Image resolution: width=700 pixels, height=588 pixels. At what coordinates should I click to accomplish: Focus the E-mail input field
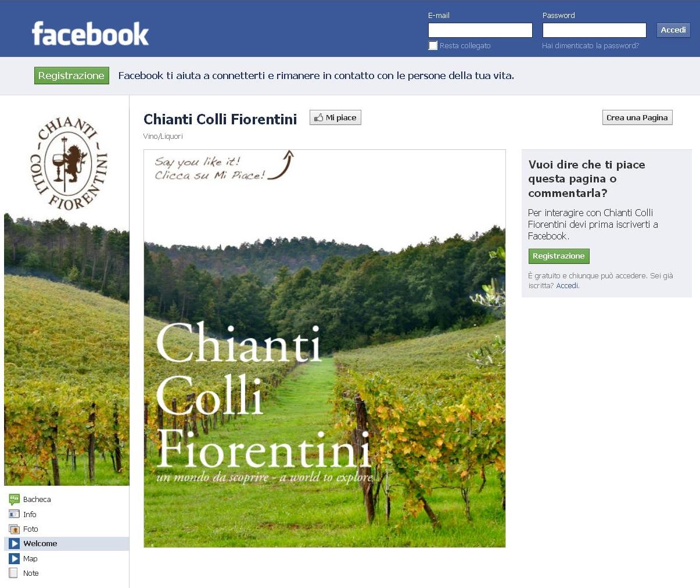(x=480, y=30)
